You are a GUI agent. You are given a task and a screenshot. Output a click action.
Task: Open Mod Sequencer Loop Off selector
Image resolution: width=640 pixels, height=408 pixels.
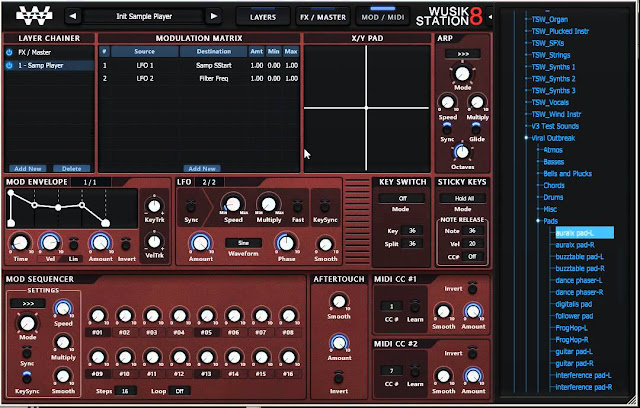tap(180, 391)
